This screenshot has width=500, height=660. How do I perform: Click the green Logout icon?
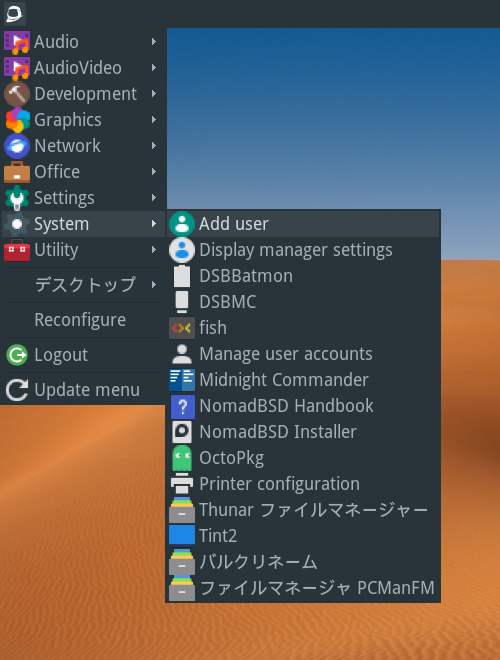pos(17,355)
